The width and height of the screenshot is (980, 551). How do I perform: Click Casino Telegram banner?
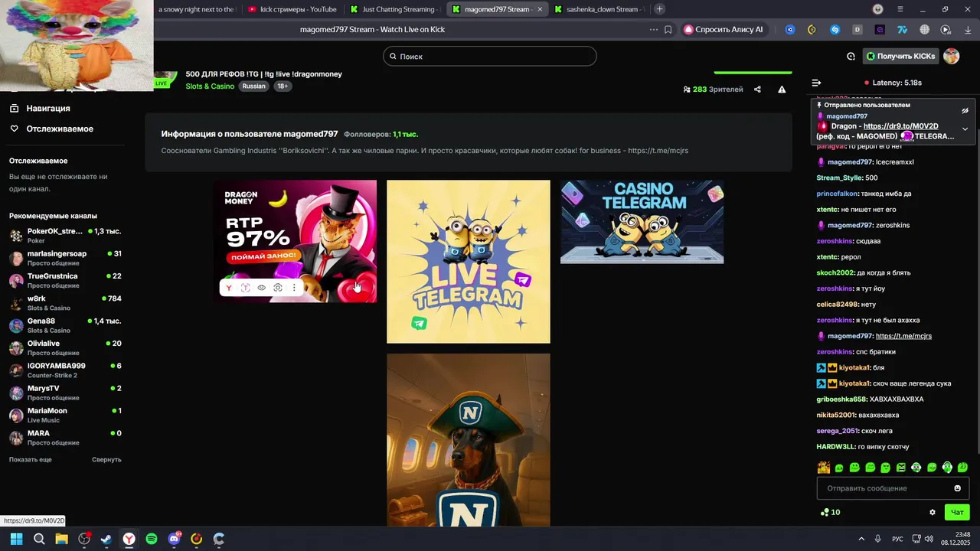point(642,222)
